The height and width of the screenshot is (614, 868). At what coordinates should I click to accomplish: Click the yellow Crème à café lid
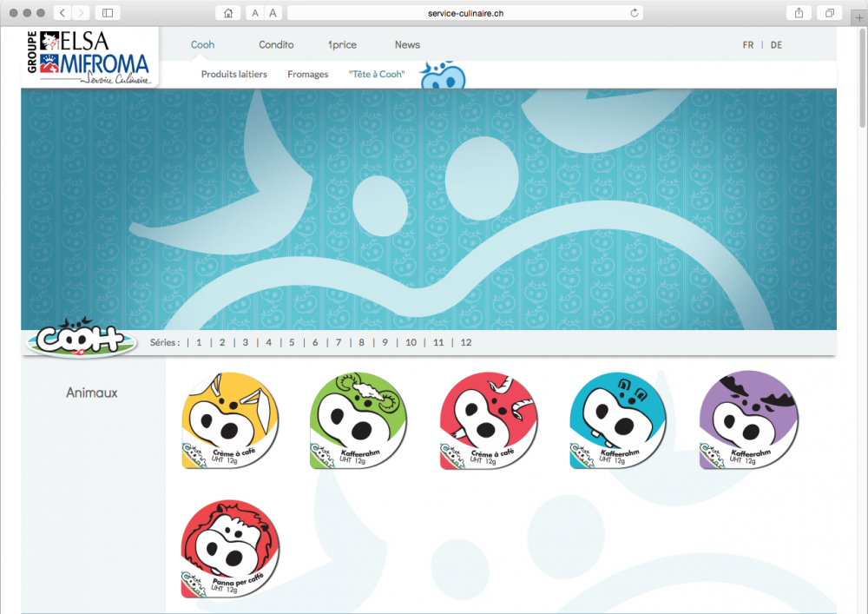[230, 421]
